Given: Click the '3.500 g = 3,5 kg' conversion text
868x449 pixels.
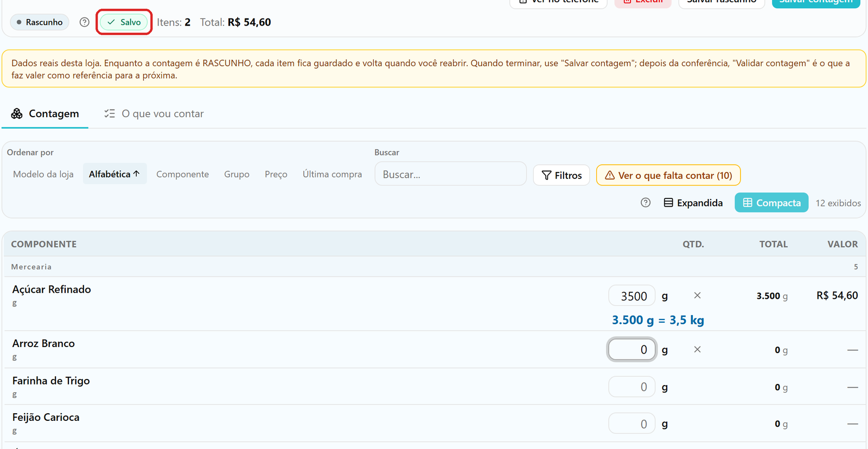Looking at the screenshot, I should [658, 320].
